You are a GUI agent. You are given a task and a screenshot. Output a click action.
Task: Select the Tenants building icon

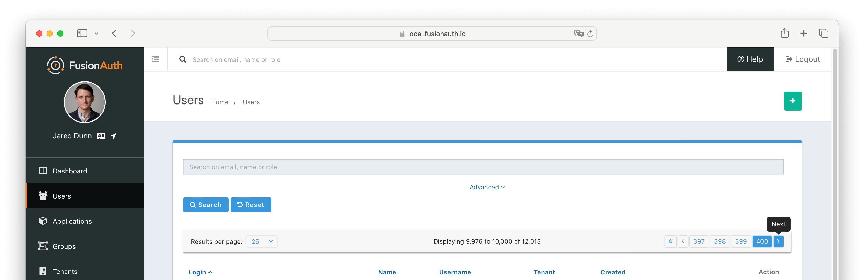pos(43,271)
